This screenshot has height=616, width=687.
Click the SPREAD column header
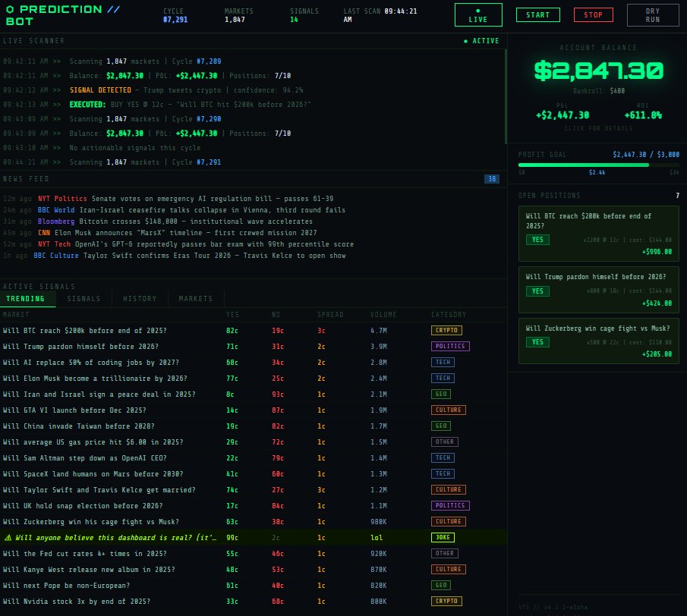[x=330, y=314]
